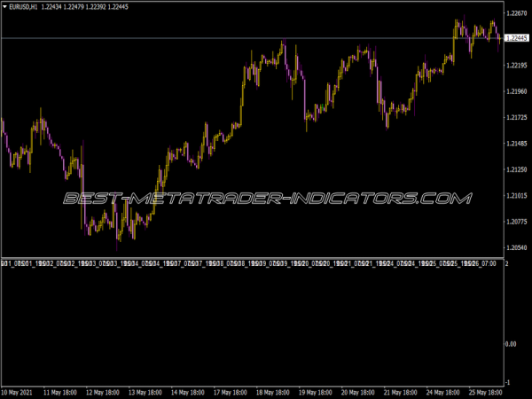
Task: Click the separator between chart and indicator window
Action: 251,258
